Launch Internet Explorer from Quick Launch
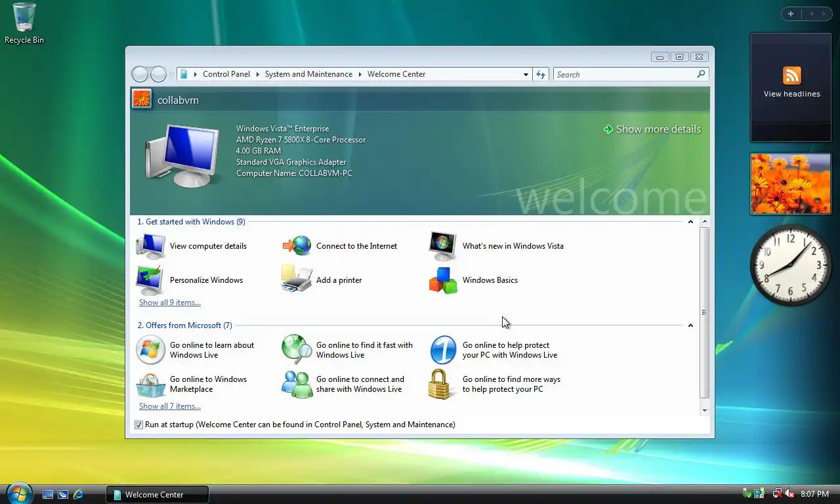Image resolution: width=840 pixels, height=504 pixels. point(79,494)
